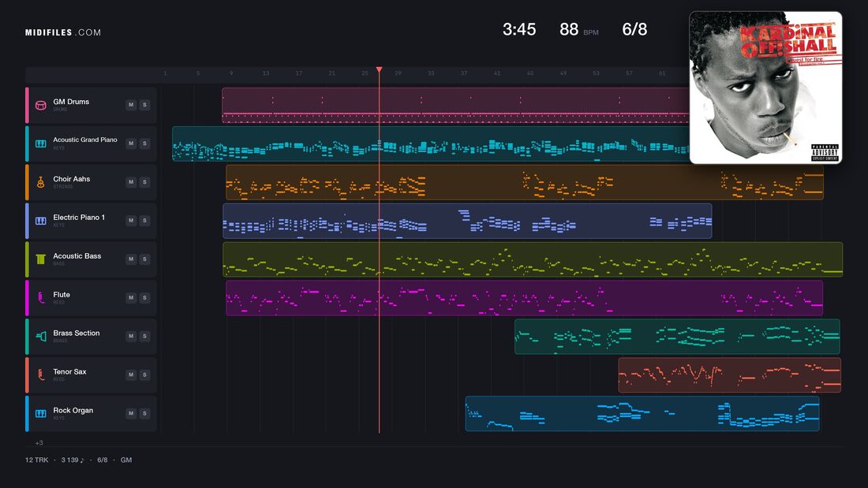
Task: Click the 12 TRK status entry
Action: click(36, 460)
